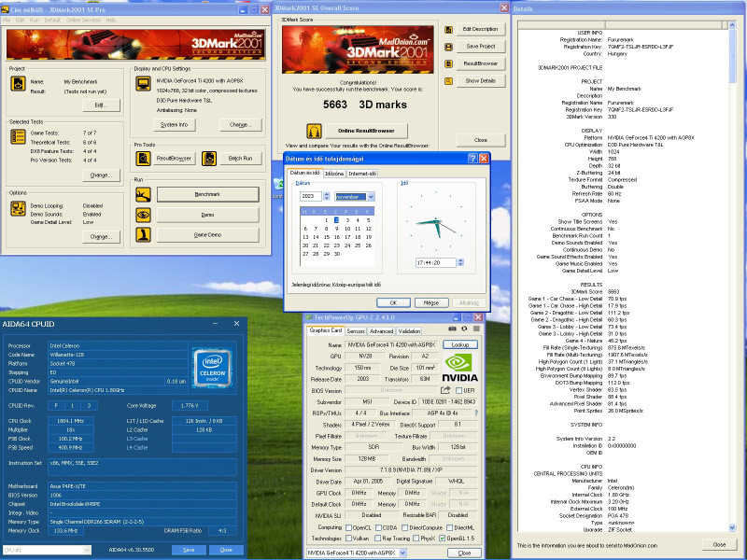Open the month dropdown showing november

point(371,196)
